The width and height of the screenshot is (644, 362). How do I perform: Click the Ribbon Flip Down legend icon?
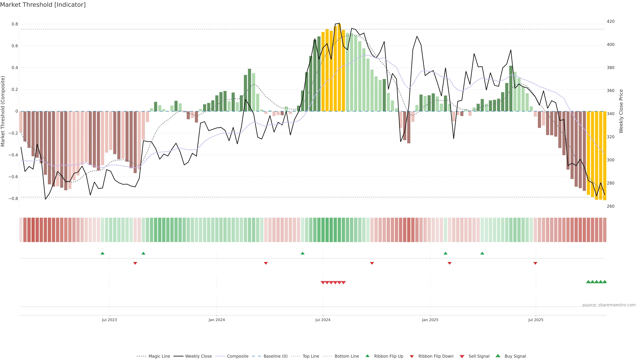[x=412, y=356]
